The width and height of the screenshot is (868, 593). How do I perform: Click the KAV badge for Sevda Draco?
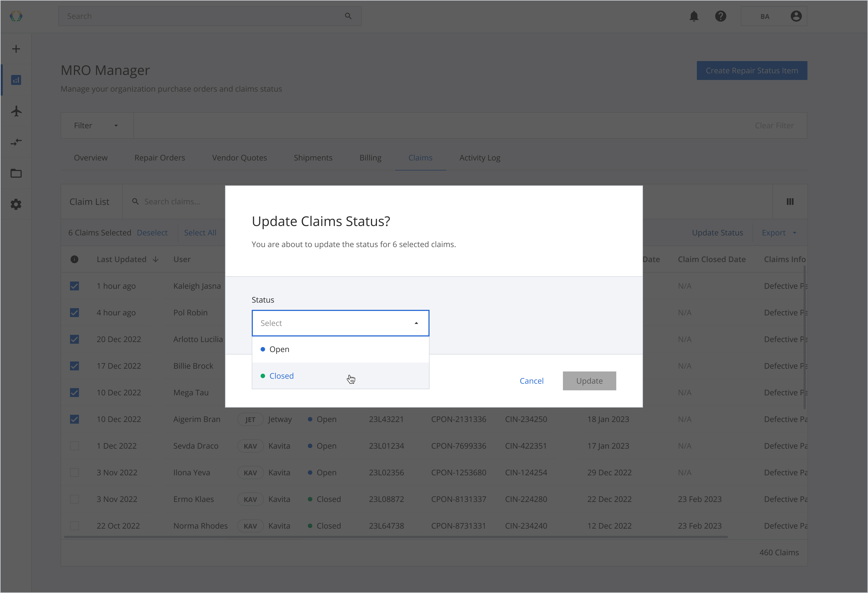[x=250, y=446]
